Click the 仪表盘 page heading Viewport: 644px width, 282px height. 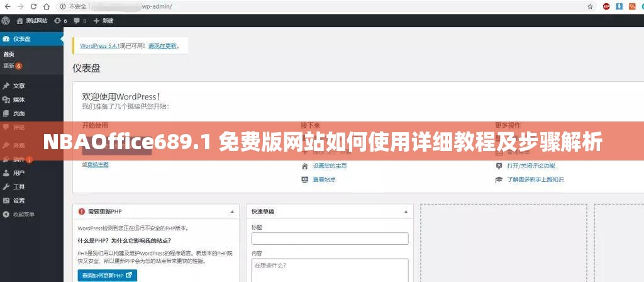[86, 68]
